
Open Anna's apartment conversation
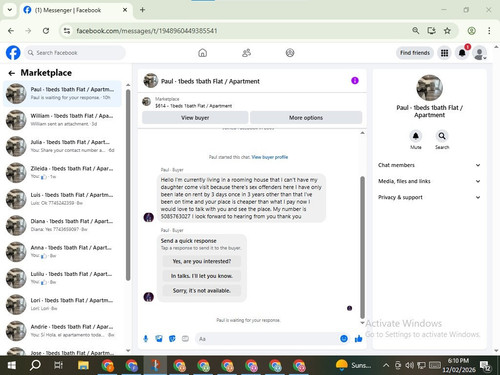point(62,252)
